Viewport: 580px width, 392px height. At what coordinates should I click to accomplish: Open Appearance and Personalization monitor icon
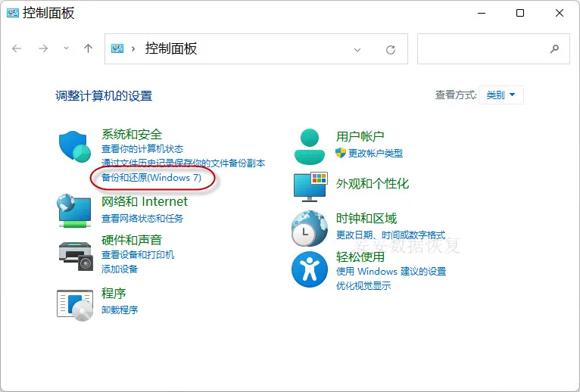click(310, 185)
